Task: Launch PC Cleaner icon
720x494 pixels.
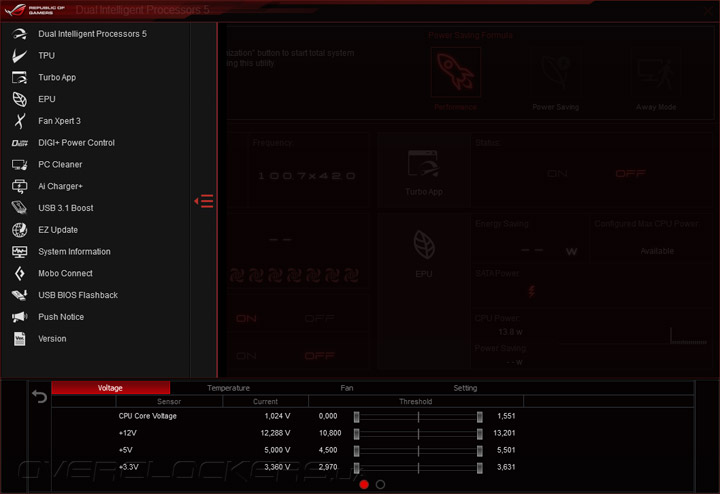Action: pos(19,164)
